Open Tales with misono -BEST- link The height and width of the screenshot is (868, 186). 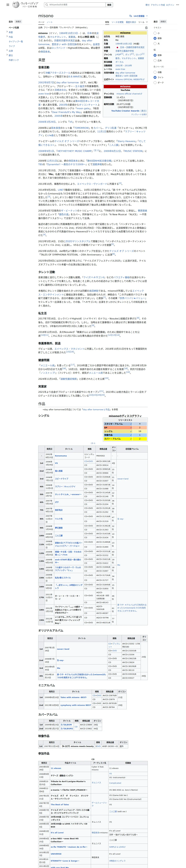[74, 697]
